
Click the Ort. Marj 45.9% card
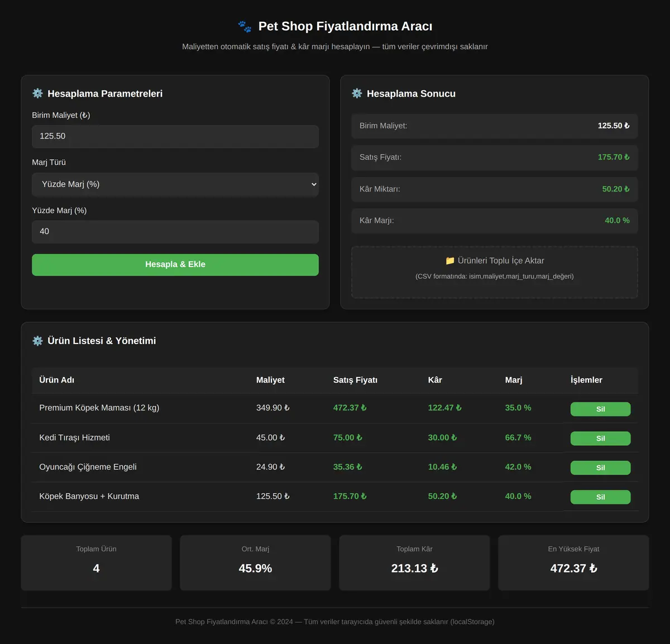pyautogui.click(x=255, y=563)
